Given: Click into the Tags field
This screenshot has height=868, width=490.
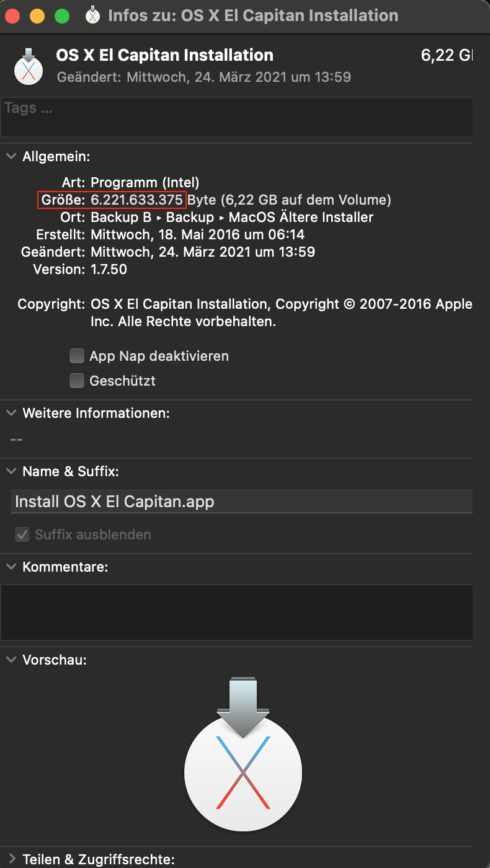Looking at the screenshot, I should pos(236,117).
